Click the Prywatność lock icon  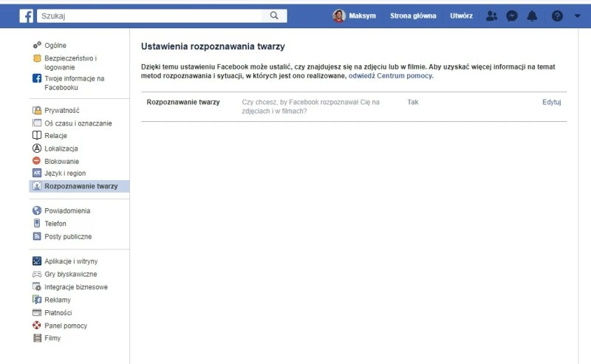pos(37,111)
